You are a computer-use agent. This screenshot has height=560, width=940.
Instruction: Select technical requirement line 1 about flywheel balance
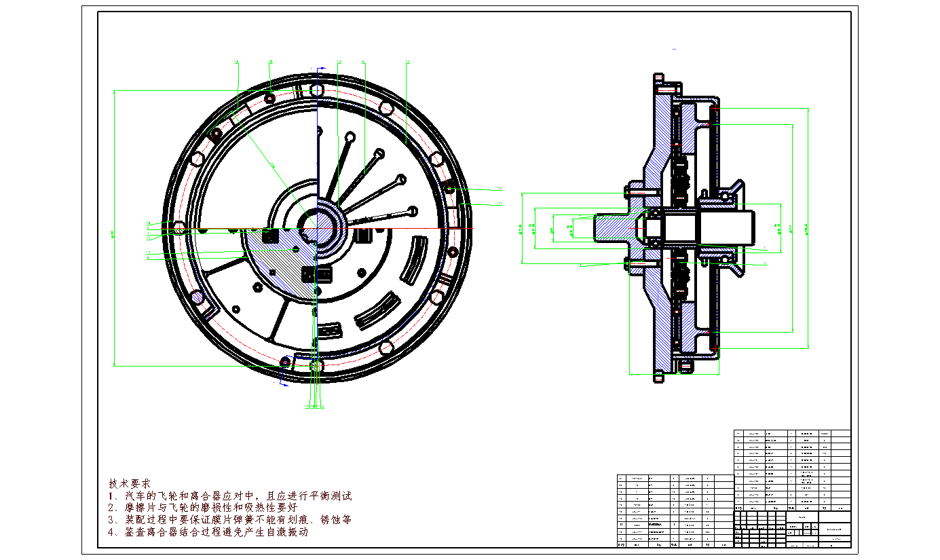coord(230,496)
